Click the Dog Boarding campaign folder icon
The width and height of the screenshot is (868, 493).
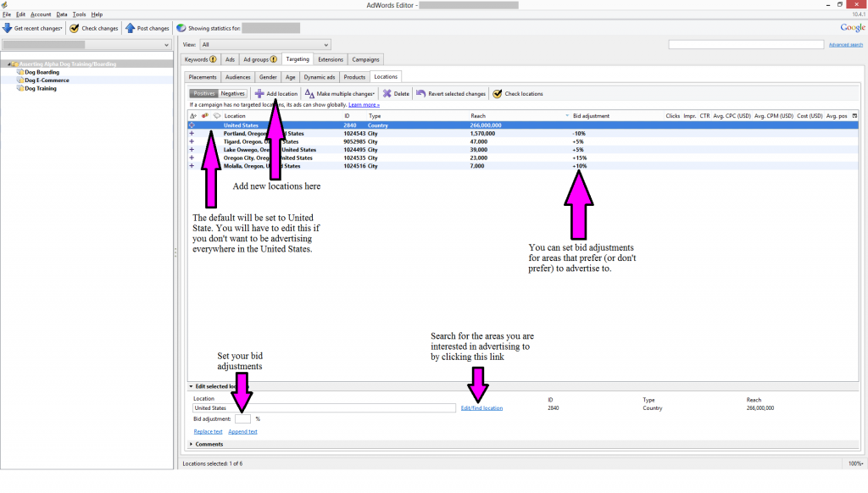20,72
